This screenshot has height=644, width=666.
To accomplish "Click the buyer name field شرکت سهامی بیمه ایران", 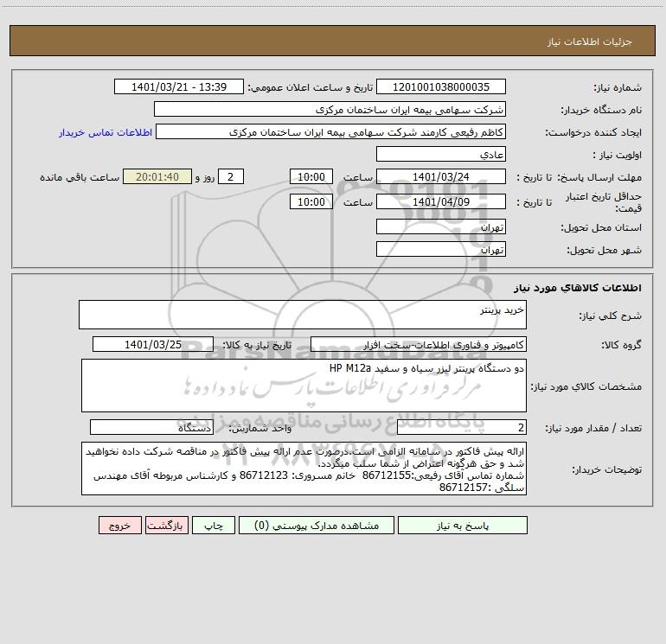I will 330,110.
